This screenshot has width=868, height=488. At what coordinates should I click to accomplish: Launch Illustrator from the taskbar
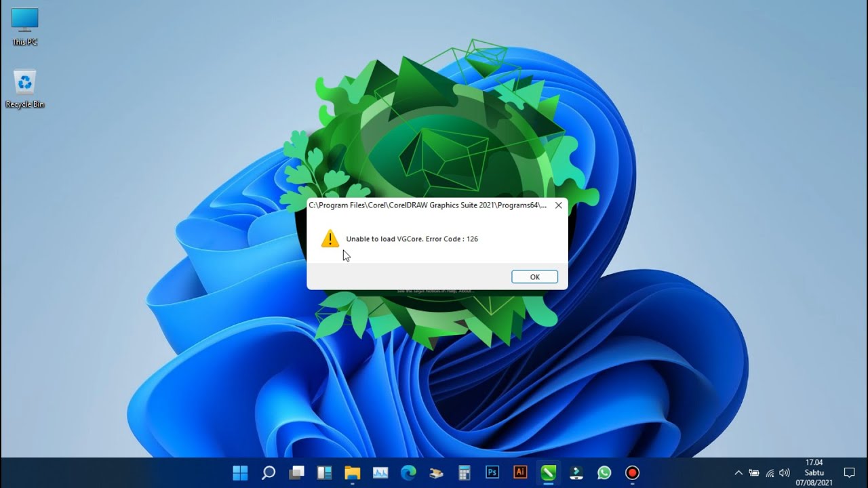520,472
